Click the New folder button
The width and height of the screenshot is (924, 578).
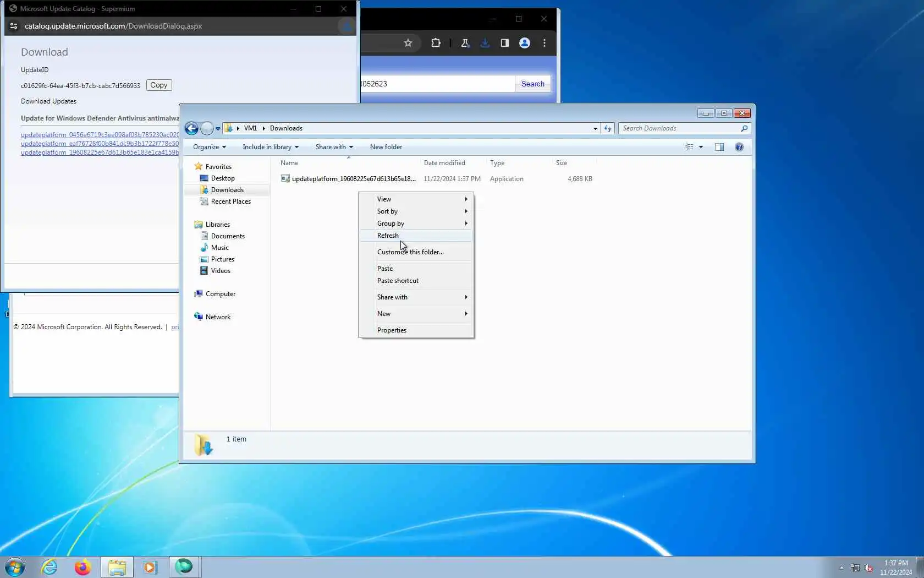(x=386, y=147)
